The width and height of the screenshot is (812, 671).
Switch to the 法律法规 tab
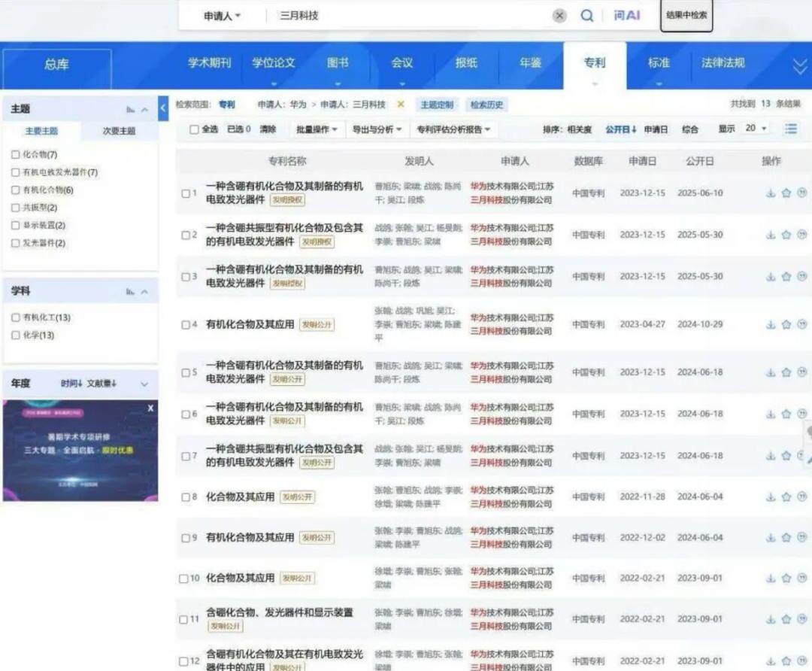click(723, 62)
